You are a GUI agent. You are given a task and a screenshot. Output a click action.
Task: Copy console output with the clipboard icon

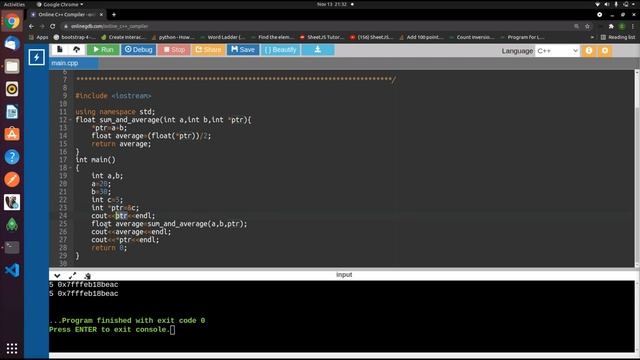click(x=87, y=276)
